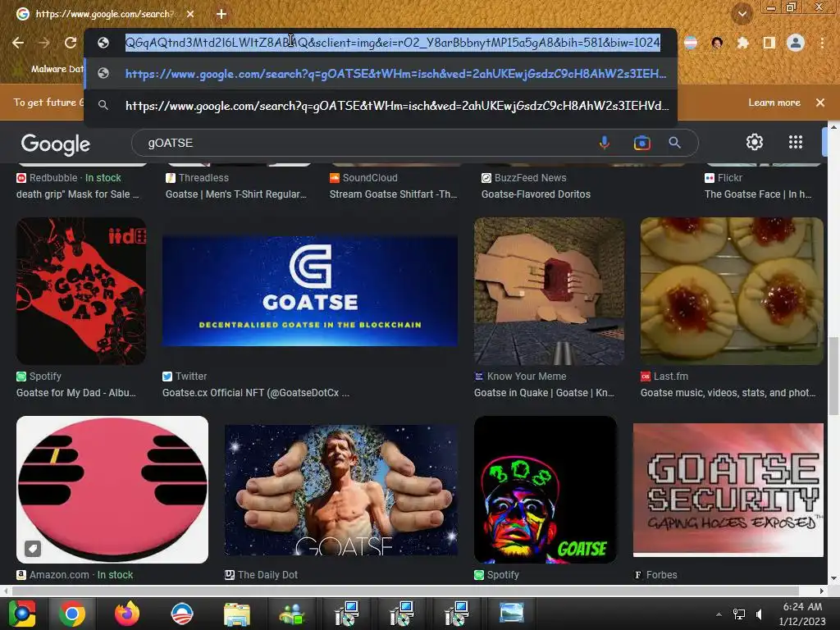
Task: Open the jam cookies thumbnail
Action: tap(732, 291)
